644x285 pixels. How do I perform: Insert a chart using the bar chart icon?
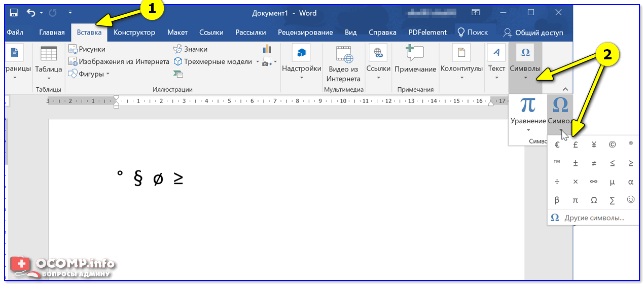(267, 49)
